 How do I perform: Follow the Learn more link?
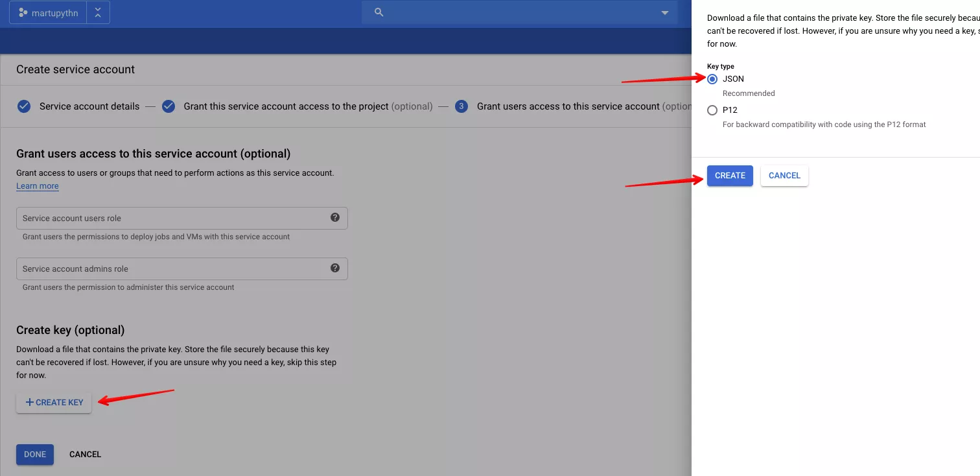click(38, 186)
